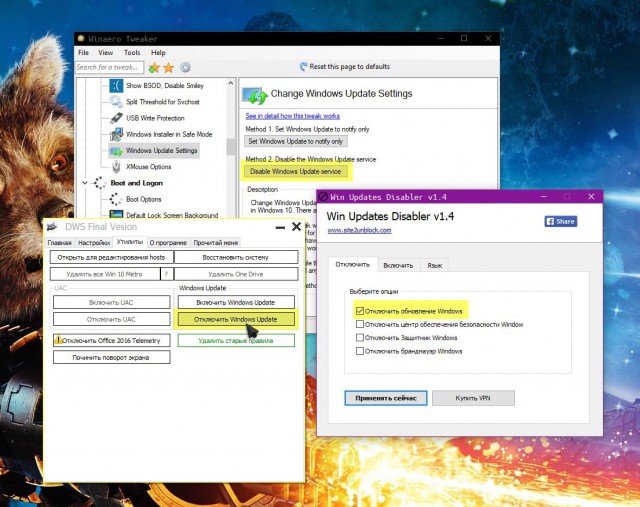Viewport: 640px width, 507px height.
Task: Select the Утилиты tab in DWS
Action: click(130, 242)
